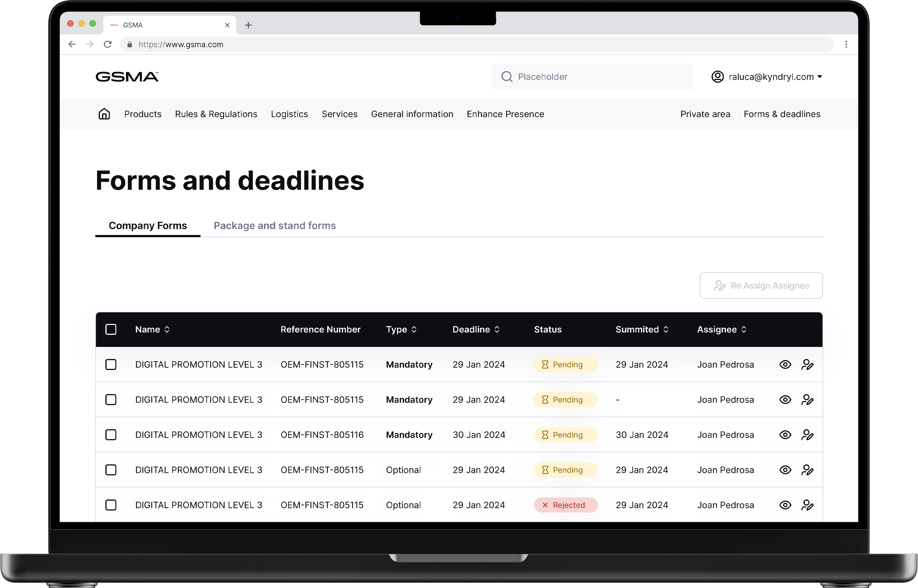Check the first DIGITAL PROMOTION LEVEL 3 row
The image size is (918, 588).
111,364
